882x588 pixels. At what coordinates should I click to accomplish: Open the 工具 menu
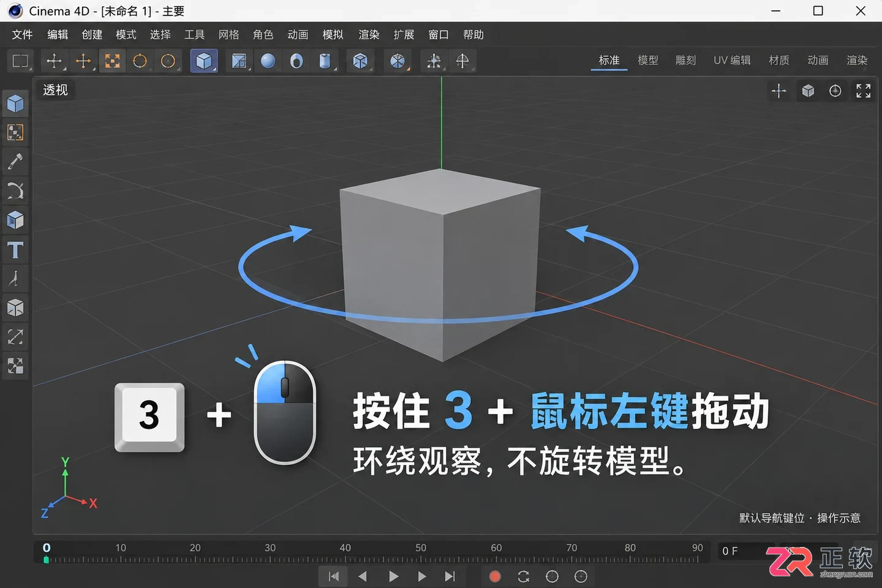195,35
